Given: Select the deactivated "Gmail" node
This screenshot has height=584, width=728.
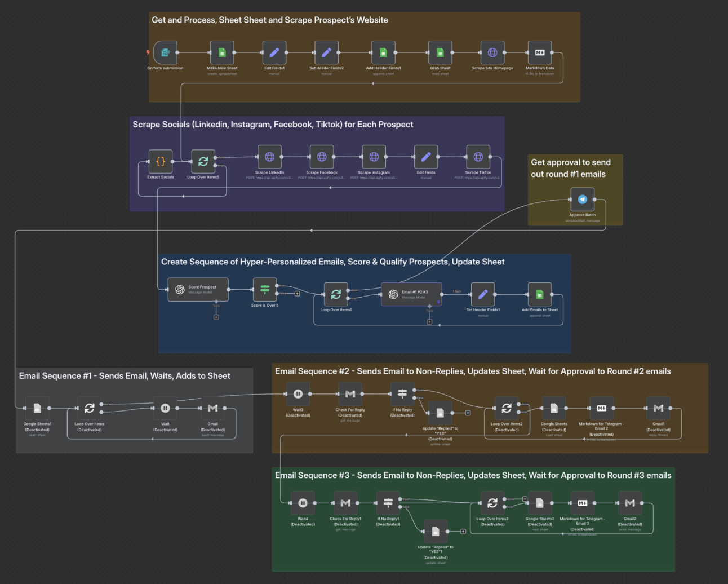Looking at the screenshot, I should (x=212, y=409).
